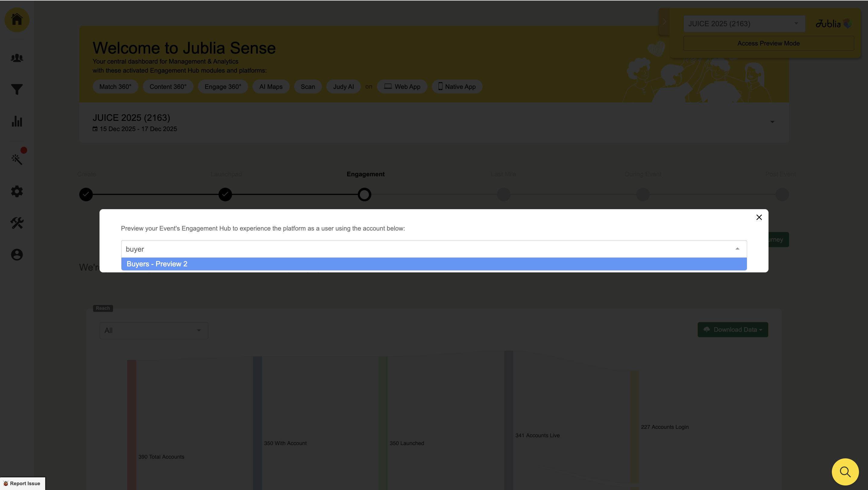
Task: Open the attendees group icon
Action: click(17, 58)
